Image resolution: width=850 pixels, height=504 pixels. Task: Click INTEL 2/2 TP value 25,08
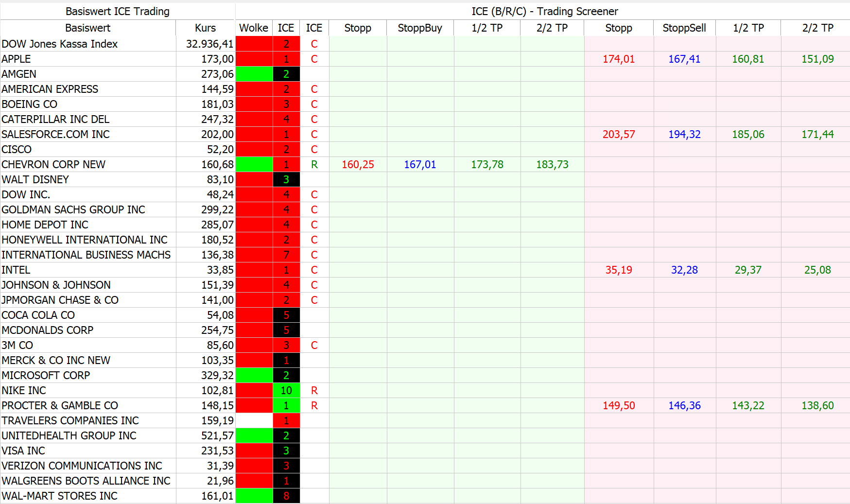817,270
